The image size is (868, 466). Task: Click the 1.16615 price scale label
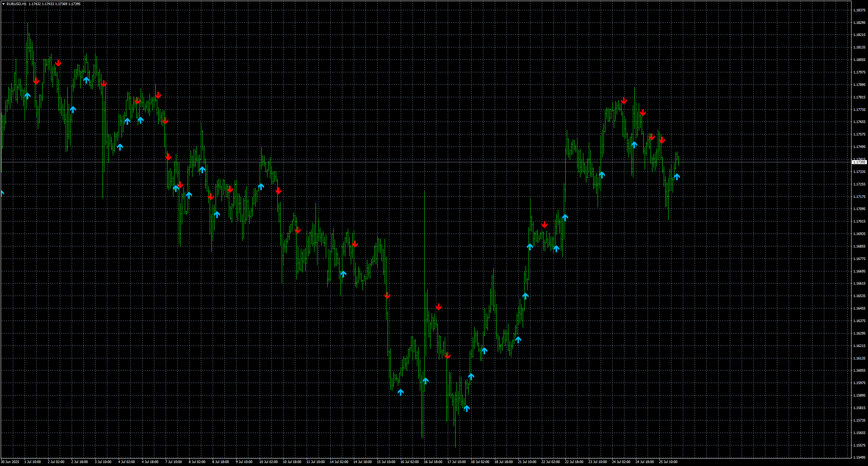[x=860, y=283]
